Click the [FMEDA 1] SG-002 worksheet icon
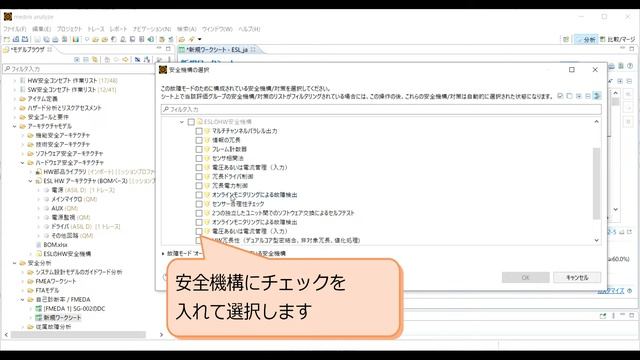The height and width of the screenshot is (360, 640). click(38, 309)
